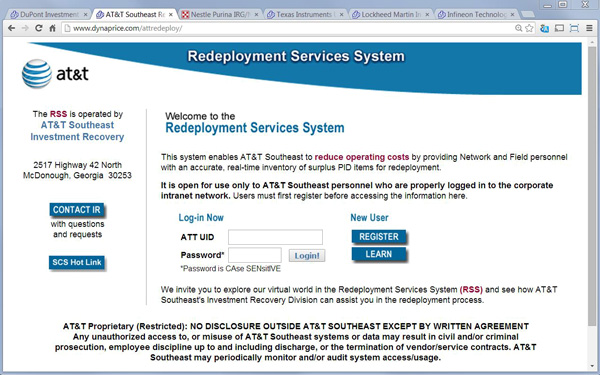
Task: Bookmark this page with the star icon
Action: [x=529, y=28]
